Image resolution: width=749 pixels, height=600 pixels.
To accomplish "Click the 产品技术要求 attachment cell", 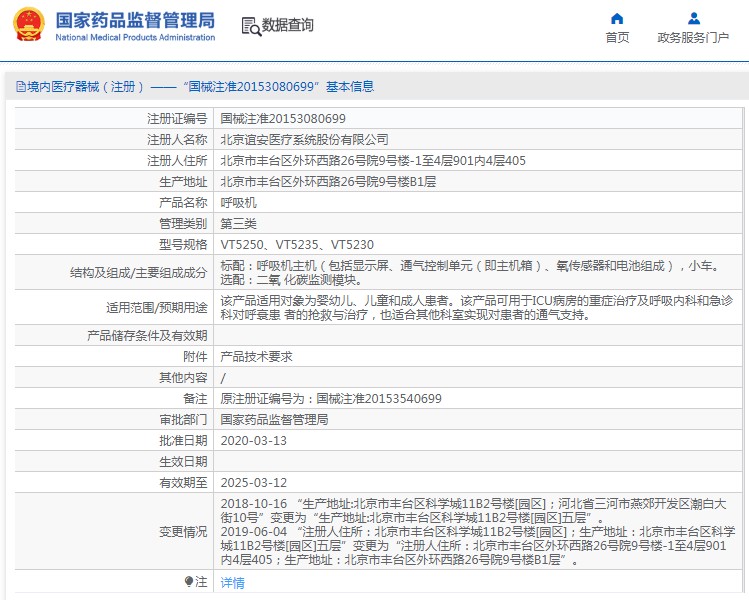I will [256, 356].
